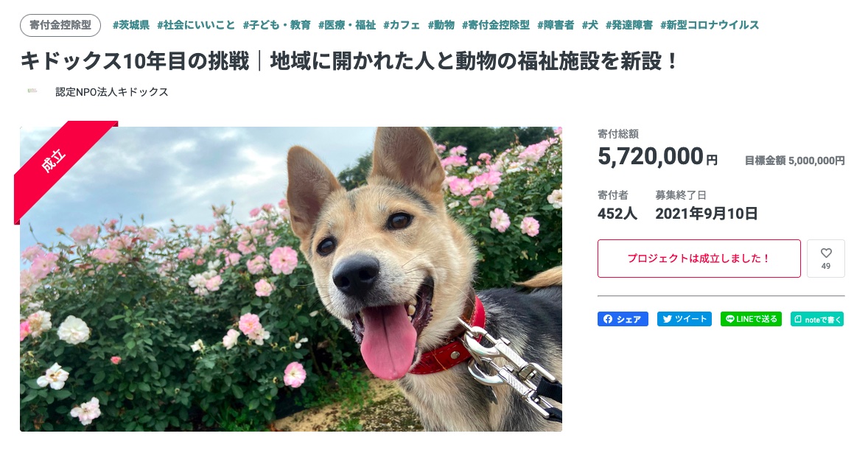Click the 成立 red ribbon badge
This screenshot has height=453, width=868.
click(55, 161)
